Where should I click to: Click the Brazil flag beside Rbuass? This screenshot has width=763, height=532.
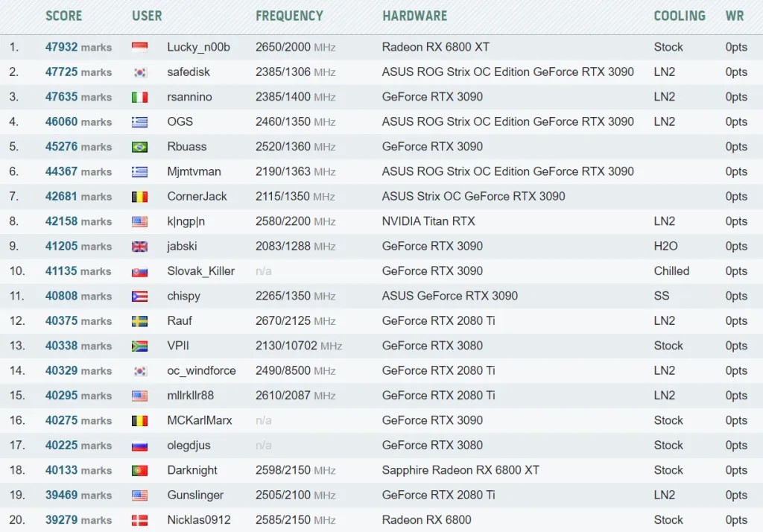coord(139,147)
